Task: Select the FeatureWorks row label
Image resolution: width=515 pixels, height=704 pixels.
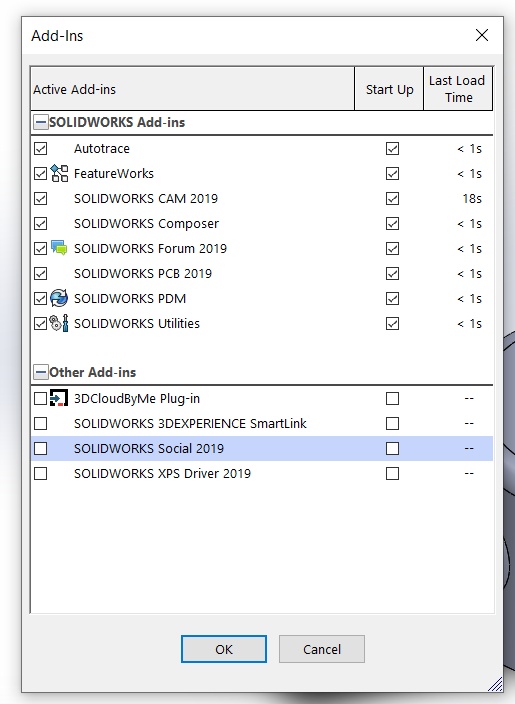Action: click(x=114, y=174)
